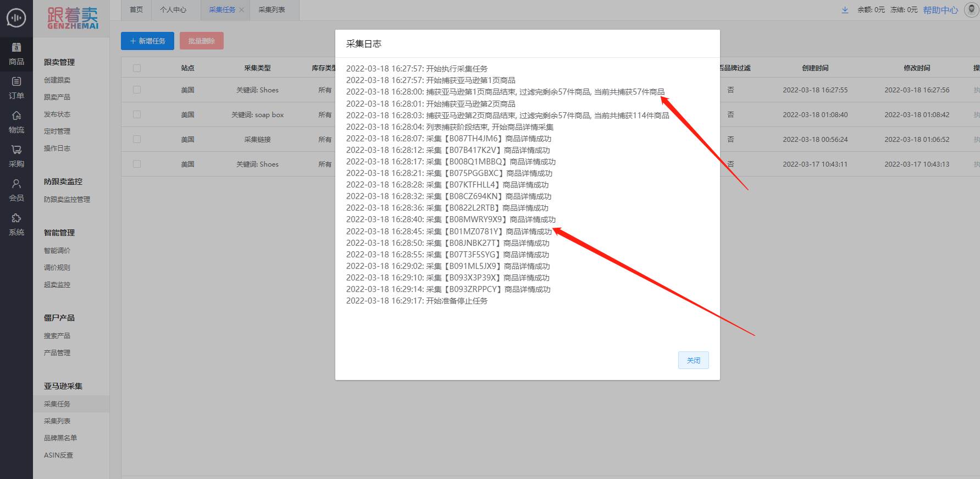Image resolution: width=980 pixels, height=479 pixels.
Task: Click creation time 2022-03-18 01:08:40
Action: pos(815,114)
